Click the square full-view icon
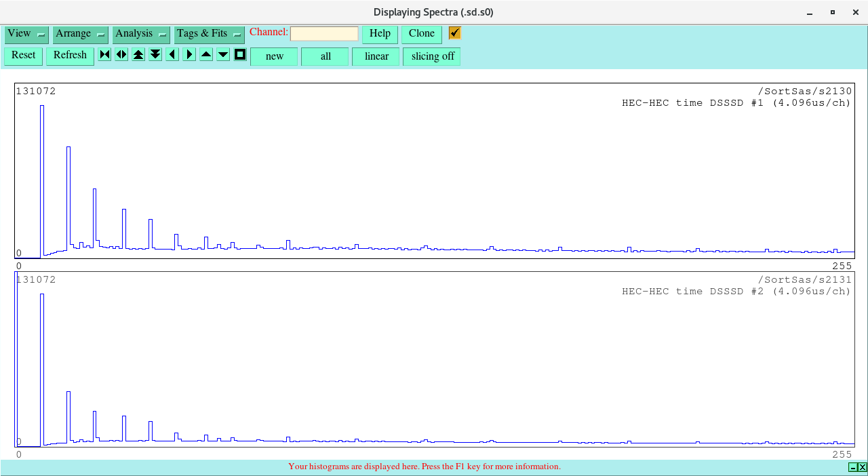 point(240,54)
